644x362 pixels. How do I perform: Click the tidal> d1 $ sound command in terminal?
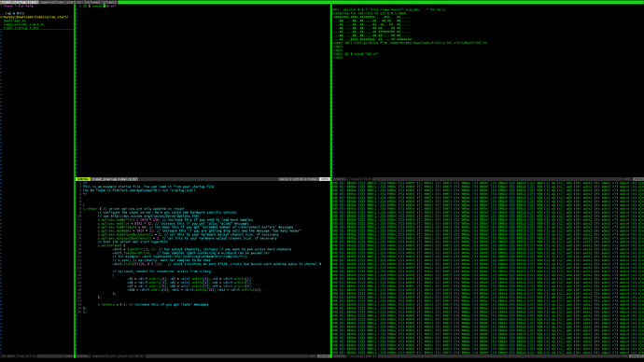(x=356, y=54)
